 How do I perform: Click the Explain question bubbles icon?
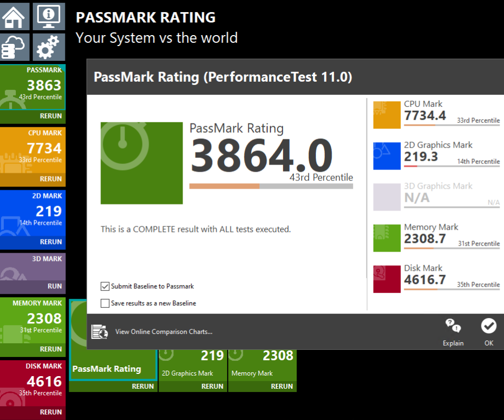click(453, 326)
